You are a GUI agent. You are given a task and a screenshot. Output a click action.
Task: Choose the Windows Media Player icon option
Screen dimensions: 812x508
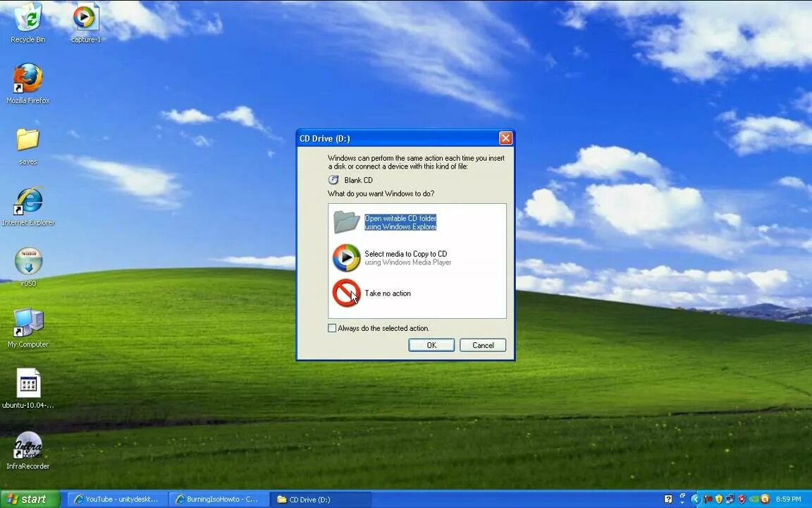pyautogui.click(x=347, y=258)
